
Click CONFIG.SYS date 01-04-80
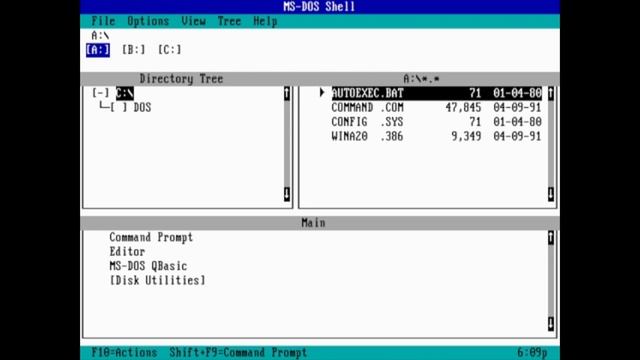pyautogui.click(x=517, y=122)
